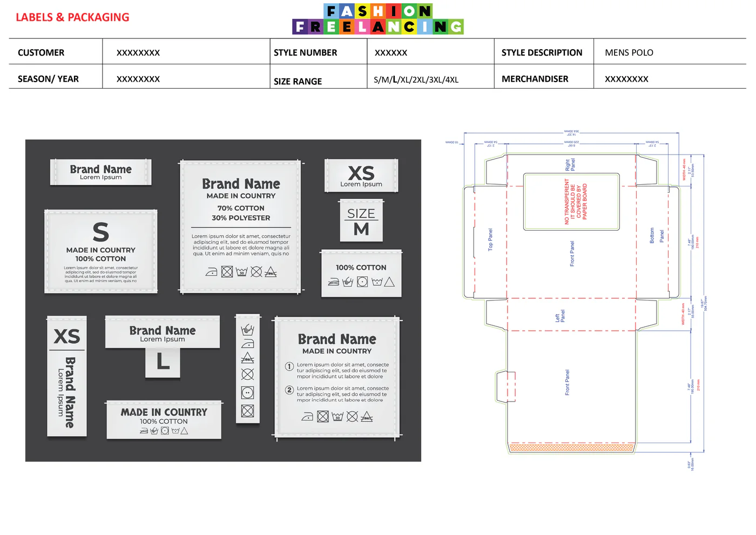
Task: Click the crossed triangle icon on the 70% COTTON label
Action: pos(271,271)
